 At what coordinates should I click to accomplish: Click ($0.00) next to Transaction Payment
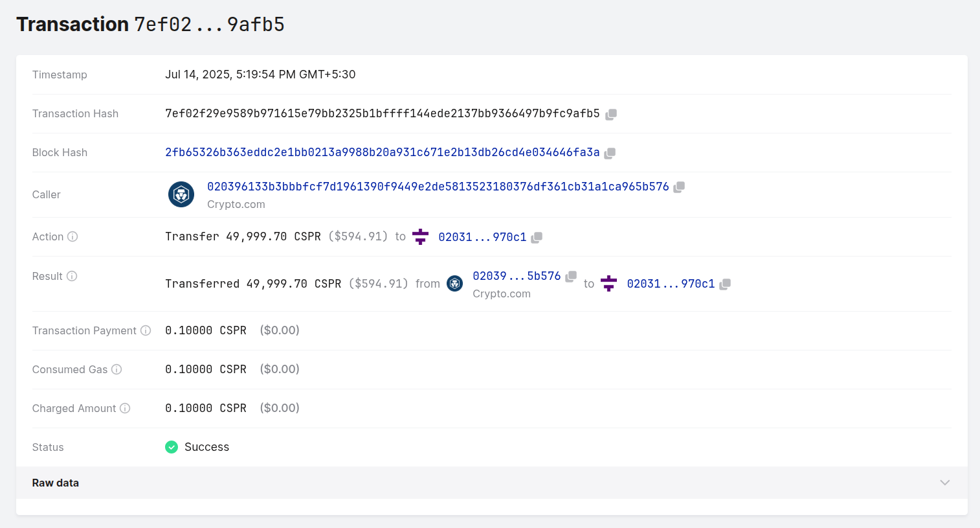point(280,330)
